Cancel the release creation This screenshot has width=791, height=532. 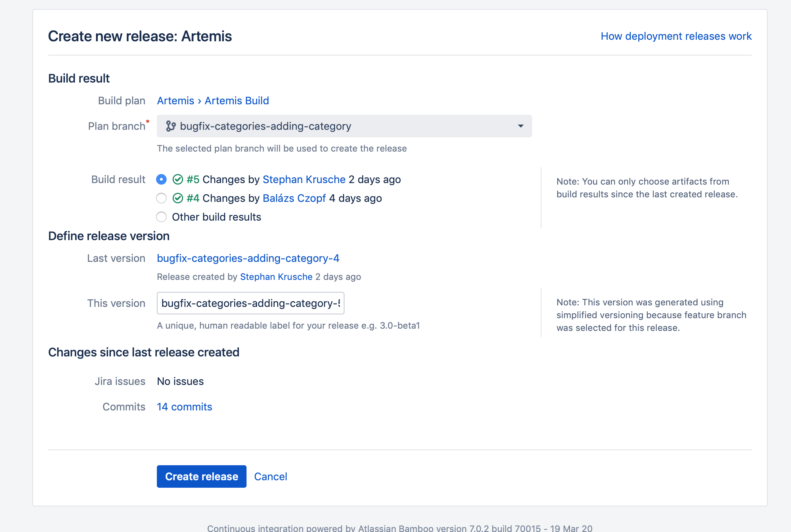(271, 476)
